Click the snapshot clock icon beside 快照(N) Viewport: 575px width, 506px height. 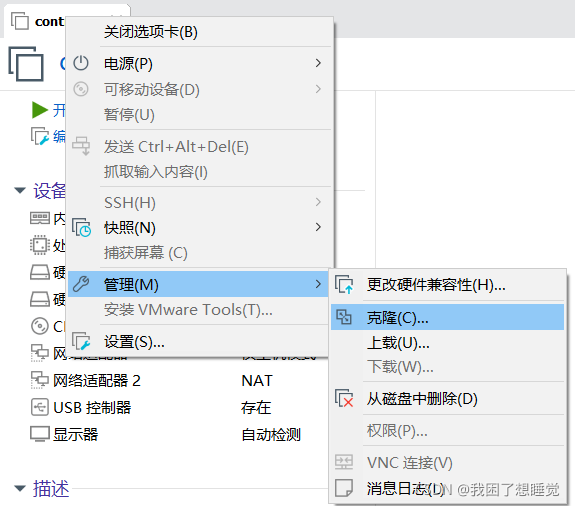coord(81,227)
